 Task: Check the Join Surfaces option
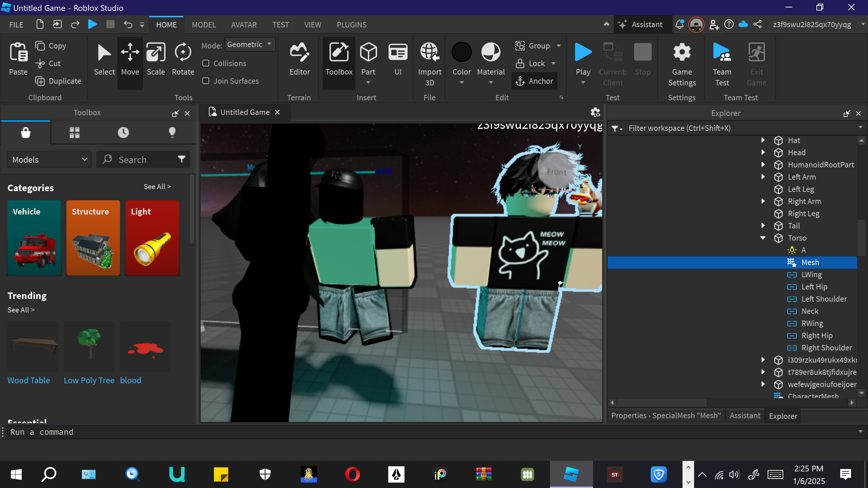click(206, 81)
